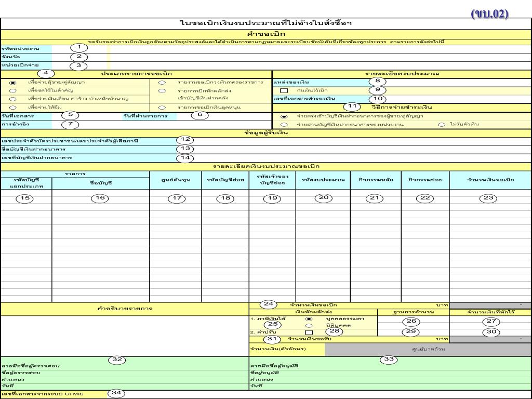Select รายงานขอเบิกวงเงินทดรองราชการ radio button
This screenshot has width=532, height=399.
162,83
